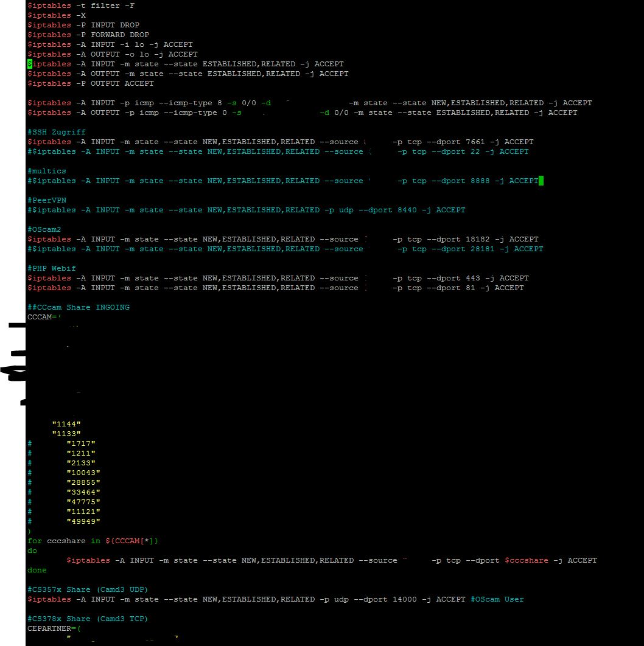
Task: Click the #PeerVPN comment heading
Action: (x=47, y=200)
